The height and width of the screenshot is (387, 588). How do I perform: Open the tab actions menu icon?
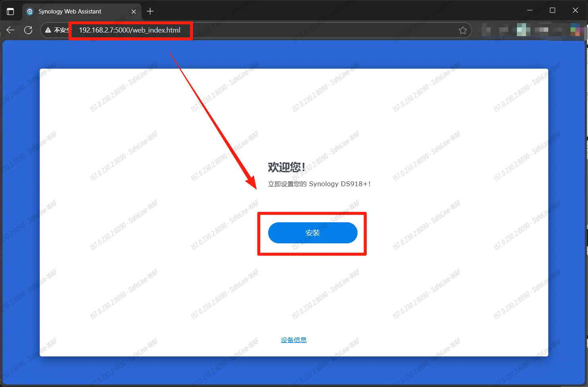(x=10, y=12)
